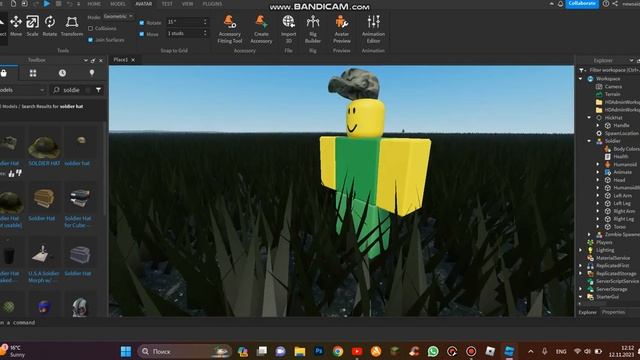Open Toolbox Inventory tab (grid icon)

[33, 73]
